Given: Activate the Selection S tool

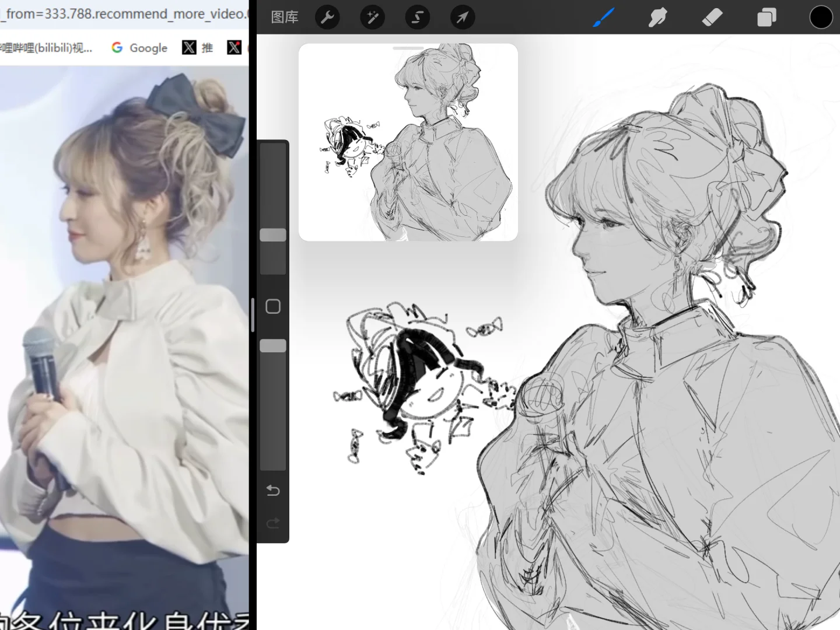Looking at the screenshot, I should point(418,17).
